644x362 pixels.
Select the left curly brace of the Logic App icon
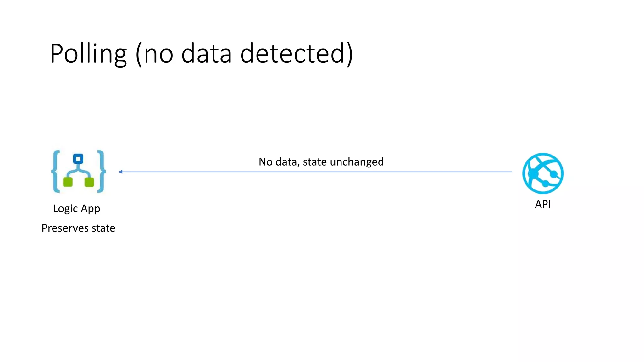pyautogui.click(x=56, y=171)
